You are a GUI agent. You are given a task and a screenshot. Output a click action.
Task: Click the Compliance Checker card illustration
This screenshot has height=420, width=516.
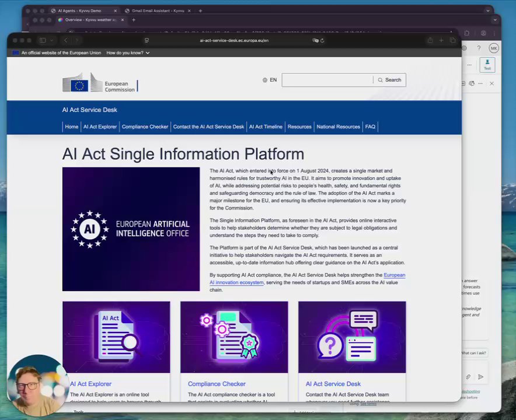(234, 337)
